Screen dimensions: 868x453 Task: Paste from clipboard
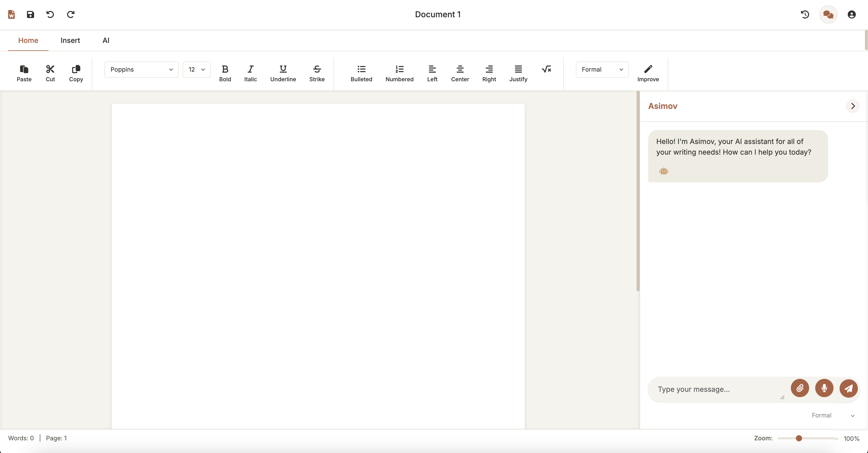pyautogui.click(x=24, y=73)
